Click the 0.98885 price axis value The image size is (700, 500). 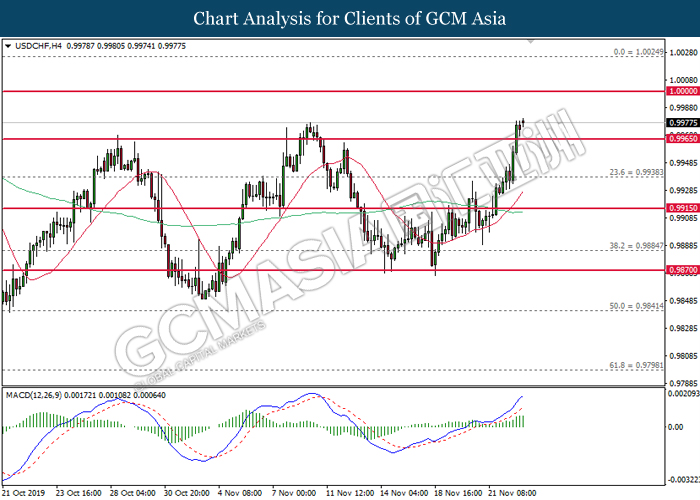683,246
